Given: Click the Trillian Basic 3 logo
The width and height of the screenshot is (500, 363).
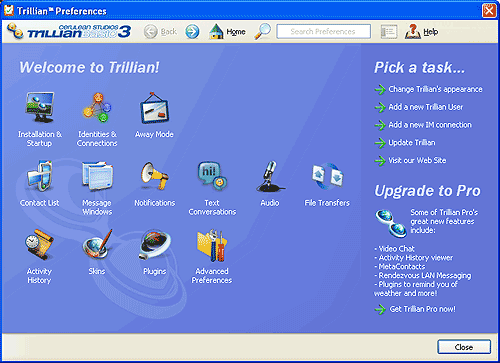Looking at the screenshot, I should click(x=69, y=31).
